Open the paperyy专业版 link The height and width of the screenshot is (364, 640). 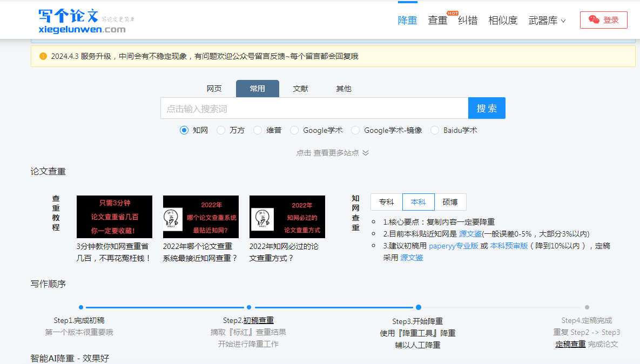[454, 246]
